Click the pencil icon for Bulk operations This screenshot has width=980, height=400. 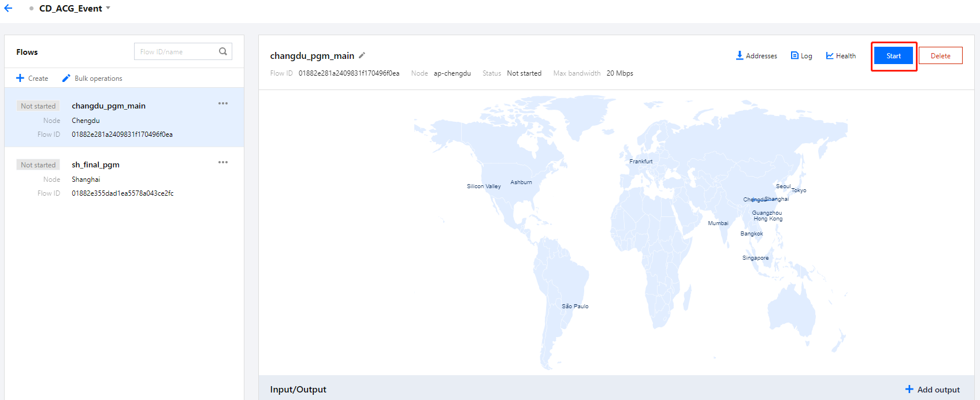click(66, 78)
